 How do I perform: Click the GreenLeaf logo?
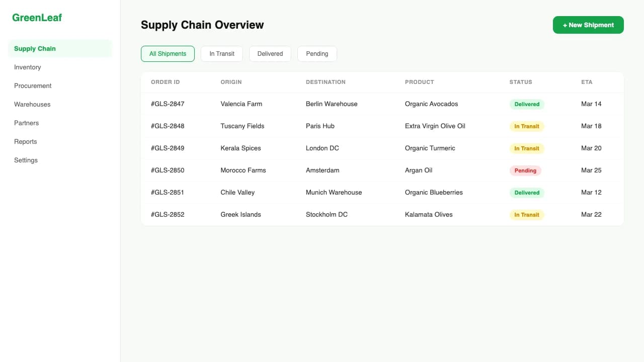coord(37,17)
